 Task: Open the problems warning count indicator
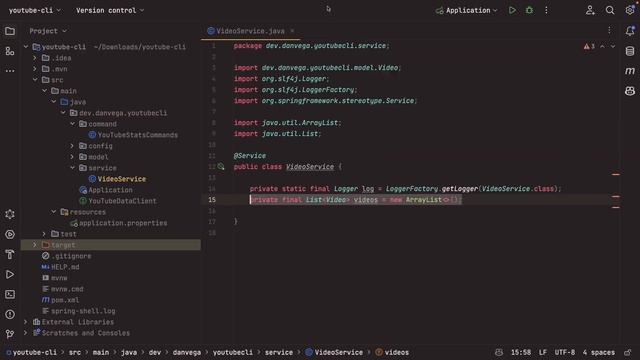click(589, 47)
